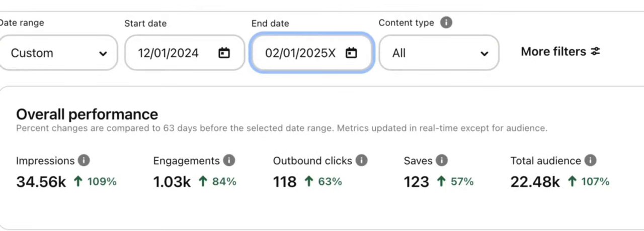
Task: Click the More filters button
Action: click(x=560, y=52)
